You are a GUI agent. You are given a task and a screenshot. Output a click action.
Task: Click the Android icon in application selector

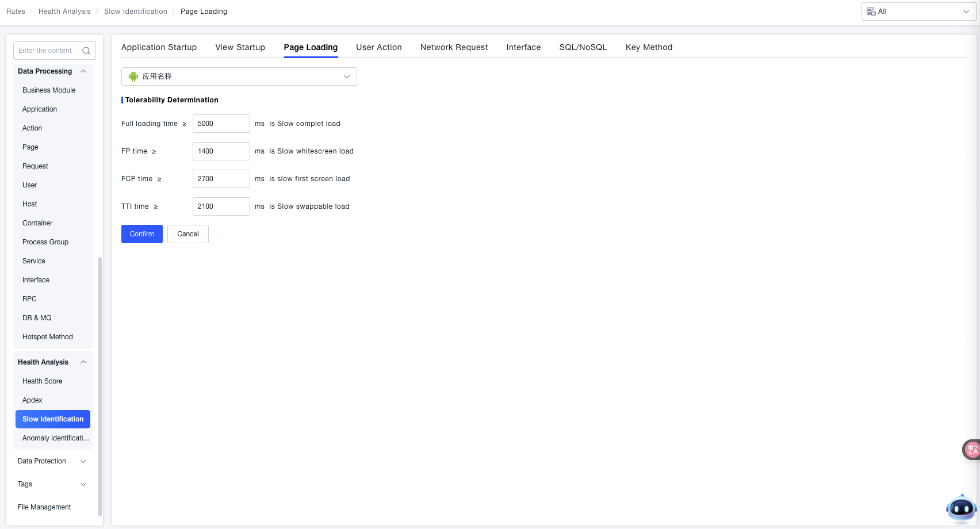133,76
